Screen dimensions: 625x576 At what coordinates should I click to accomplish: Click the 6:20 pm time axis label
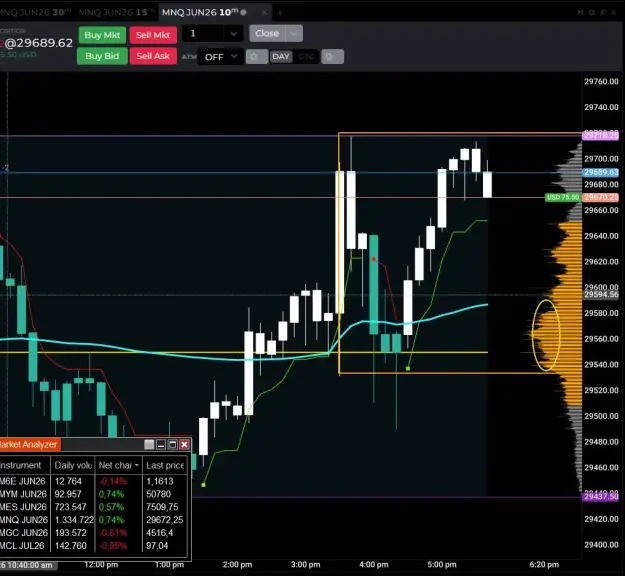pos(544,564)
